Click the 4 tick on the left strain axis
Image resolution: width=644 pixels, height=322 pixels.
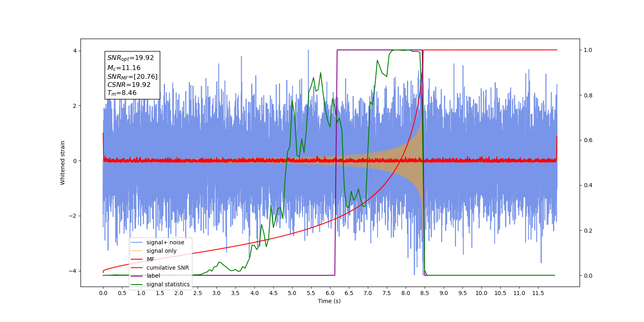coord(75,51)
